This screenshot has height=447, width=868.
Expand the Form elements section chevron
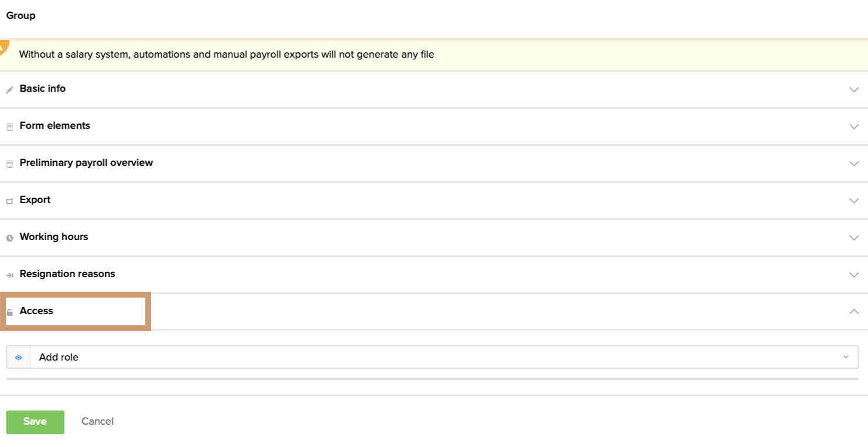854,126
